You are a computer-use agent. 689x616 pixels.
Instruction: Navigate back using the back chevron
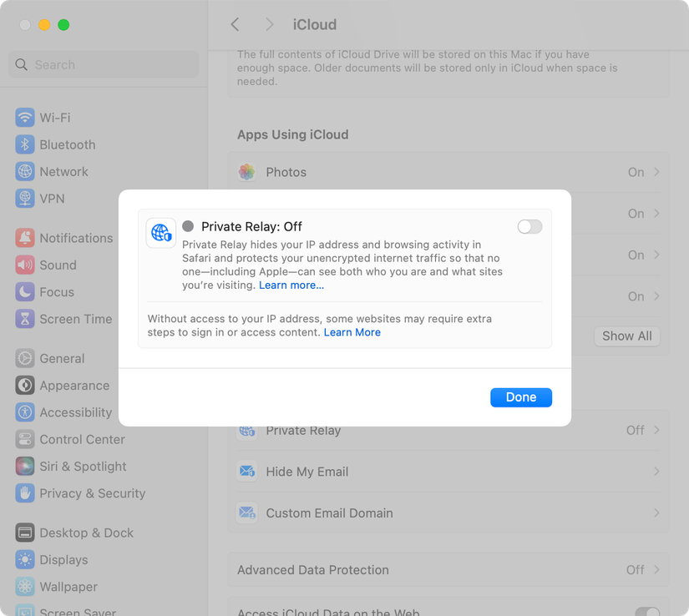(235, 24)
